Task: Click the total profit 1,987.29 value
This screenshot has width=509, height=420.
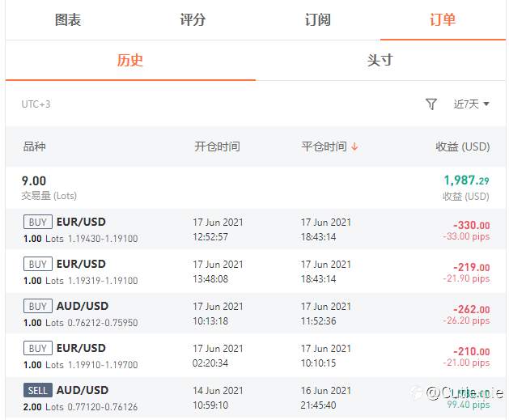Action: click(466, 180)
